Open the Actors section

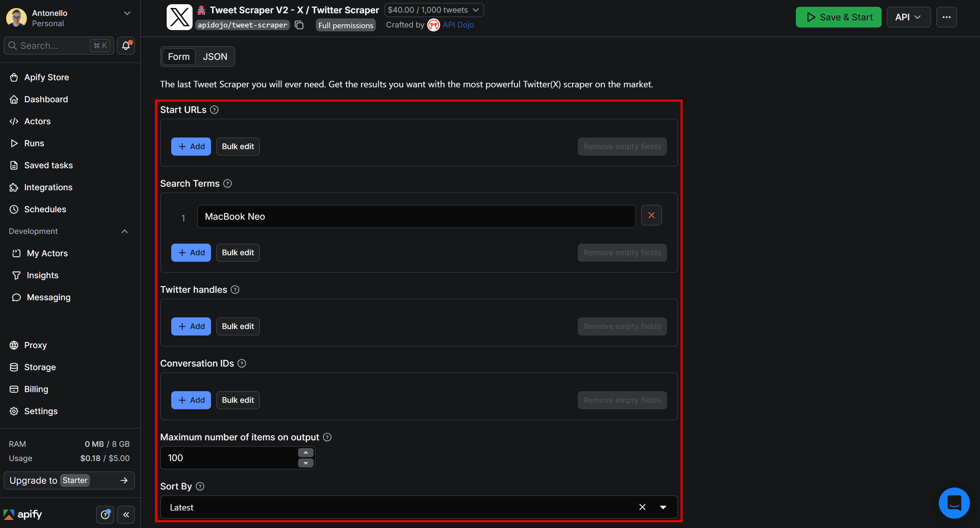click(37, 121)
